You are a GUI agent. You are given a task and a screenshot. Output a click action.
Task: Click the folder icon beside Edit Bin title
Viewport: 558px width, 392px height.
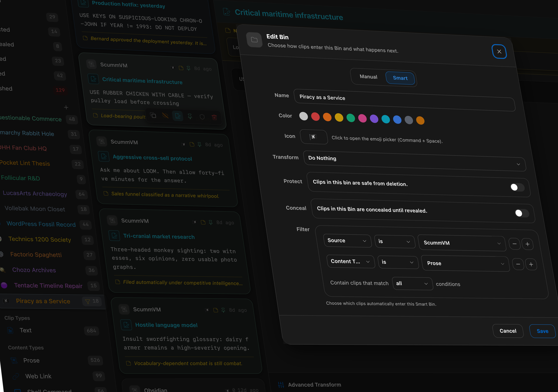254,40
